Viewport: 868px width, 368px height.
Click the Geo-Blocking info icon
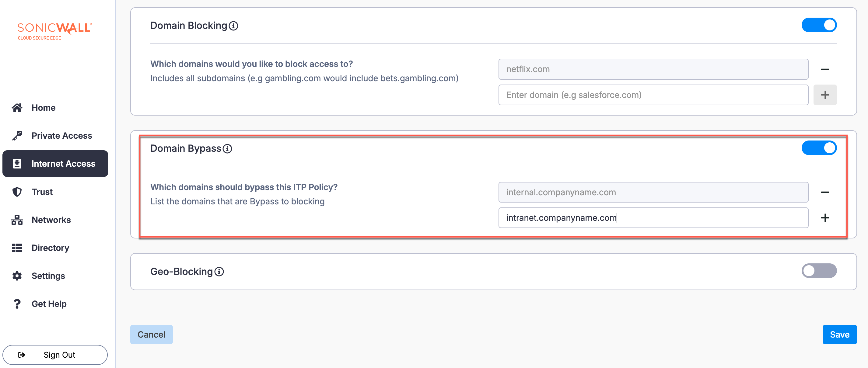219,272
